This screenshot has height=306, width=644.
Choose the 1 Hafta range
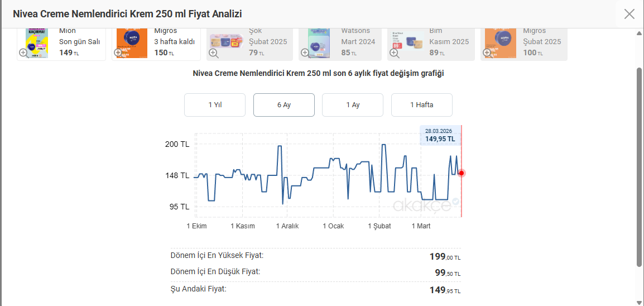[x=422, y=105]
